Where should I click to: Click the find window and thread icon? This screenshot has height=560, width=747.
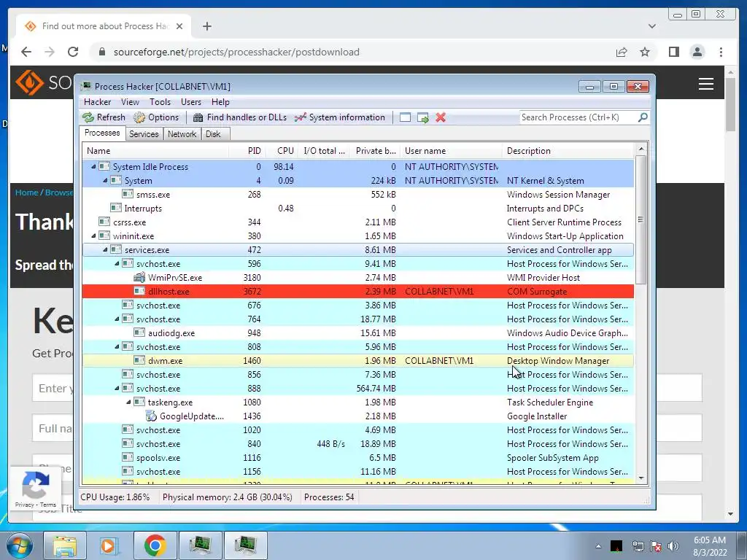coord(423,117)
